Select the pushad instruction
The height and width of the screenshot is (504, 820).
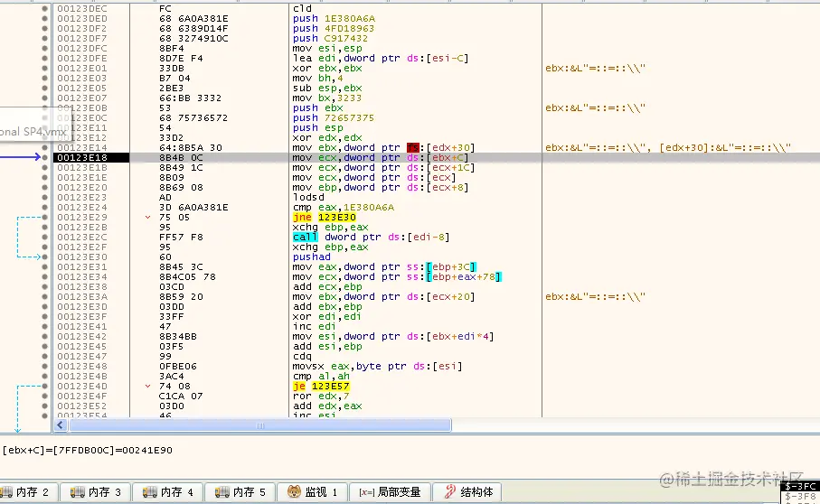click(x=312, y=257)
